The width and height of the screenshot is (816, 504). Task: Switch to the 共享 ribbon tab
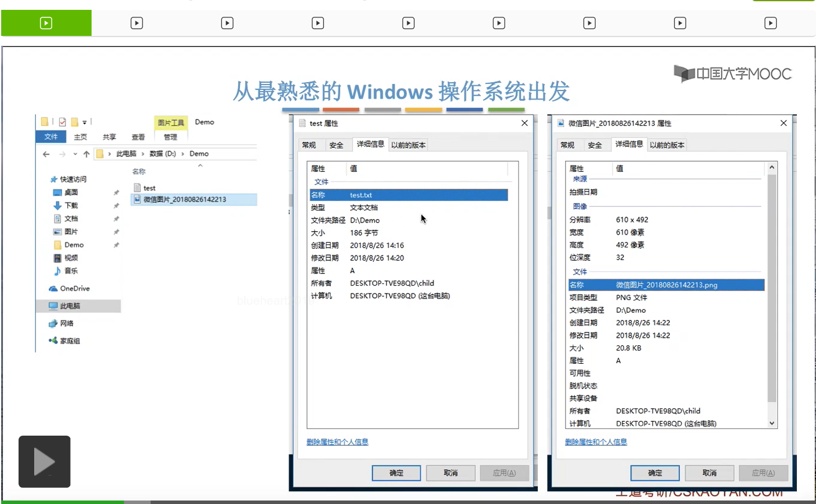(x=110, y=137)
